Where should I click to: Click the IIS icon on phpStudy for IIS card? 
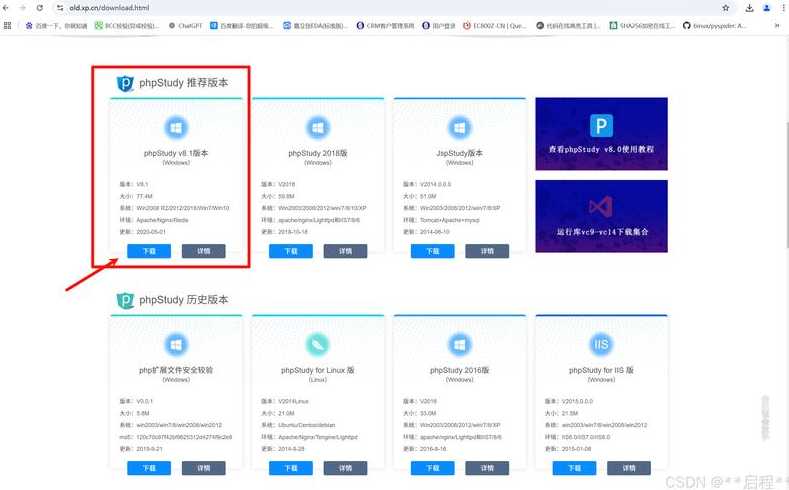[x=601, y=345]
